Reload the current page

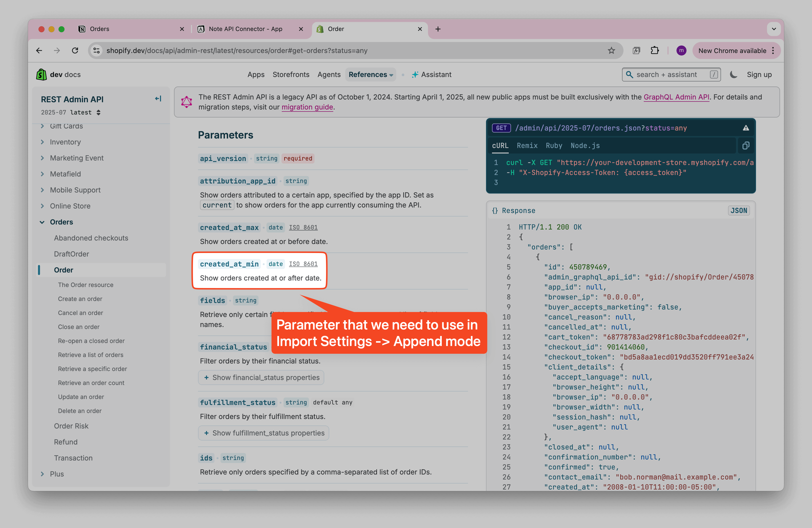[75, 50]
